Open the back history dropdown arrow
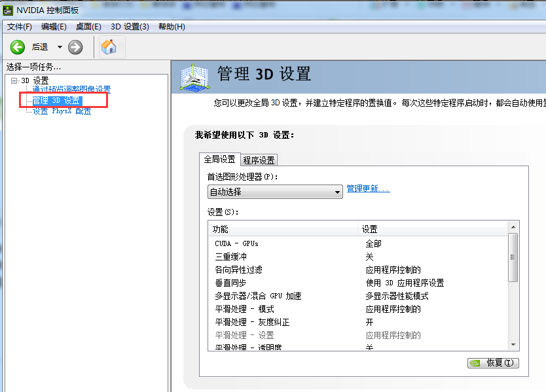This screenshot has width=546, height=392. pyautogui.click(x=60, y=47)
